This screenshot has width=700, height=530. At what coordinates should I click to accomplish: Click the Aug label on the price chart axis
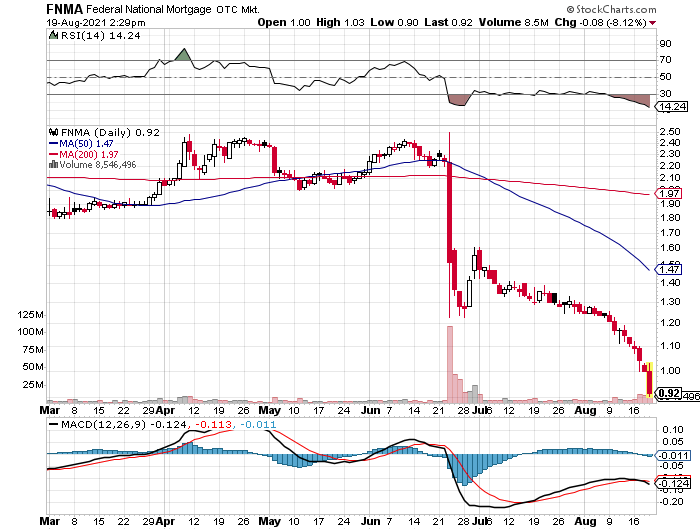click(585, 410)
